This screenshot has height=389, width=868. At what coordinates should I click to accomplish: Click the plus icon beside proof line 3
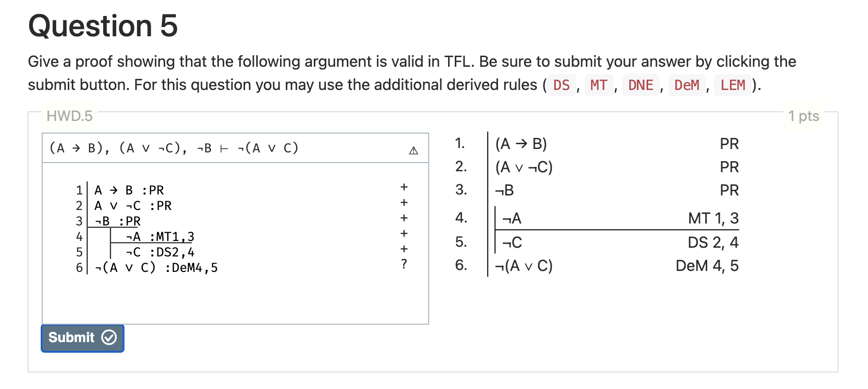tap(404, 218)
